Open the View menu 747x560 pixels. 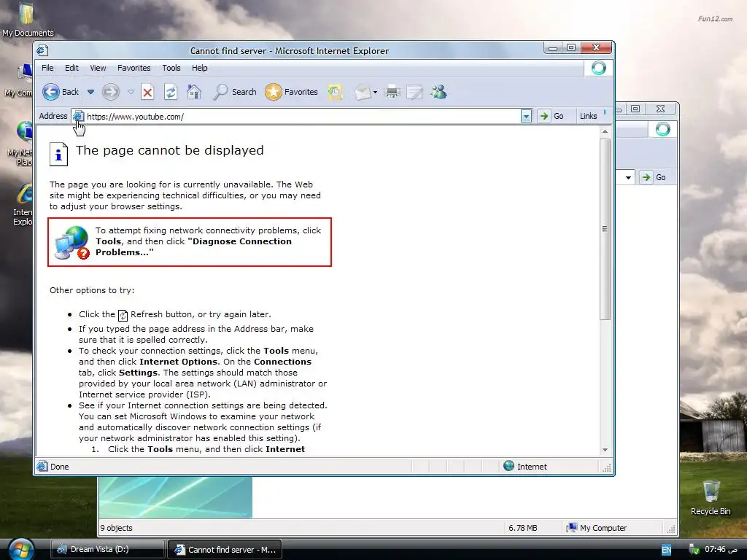click(98, 68)
